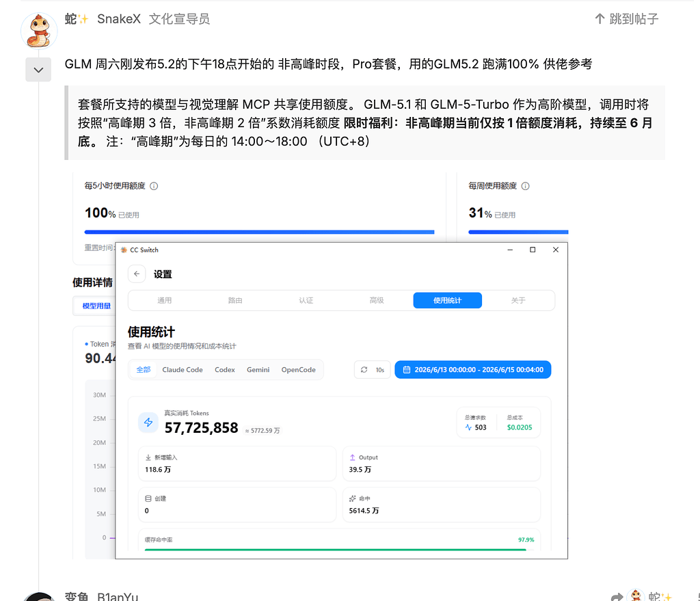Filter usage stats by Claude Code
The height and width of the screenshot is (601, 700).
pos(182,369)
